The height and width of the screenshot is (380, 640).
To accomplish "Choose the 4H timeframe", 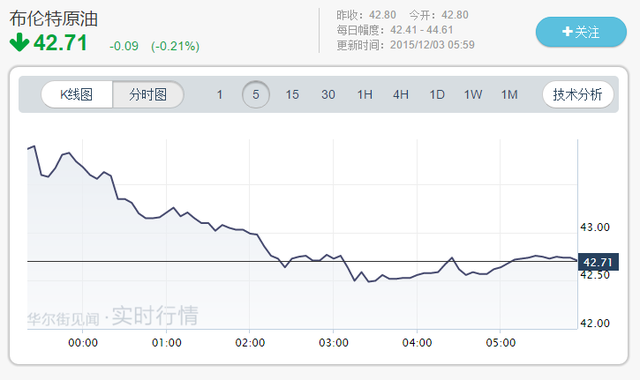I will (x=401, y=95).
